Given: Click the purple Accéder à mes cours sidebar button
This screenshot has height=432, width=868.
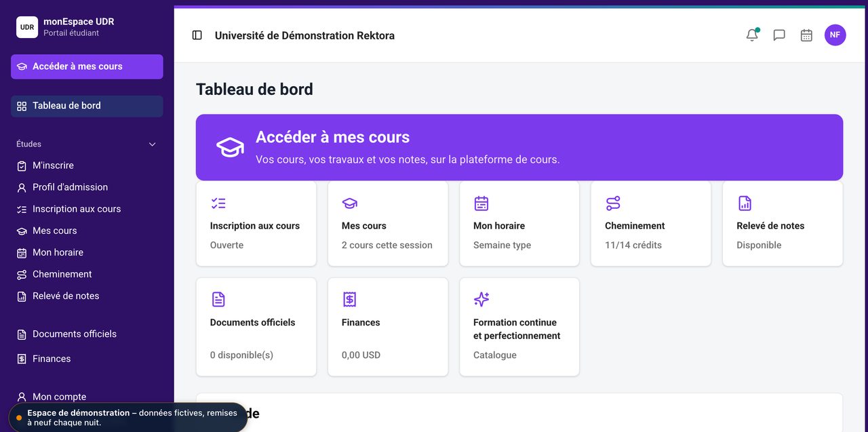Looking at the screenshot, I should pos(87,66).
